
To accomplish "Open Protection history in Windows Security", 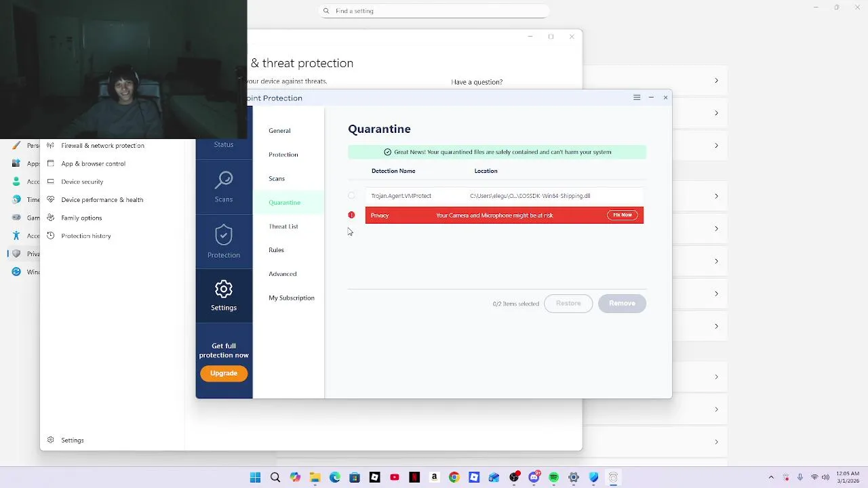I will pyautogui.click(x=85, y=236).
